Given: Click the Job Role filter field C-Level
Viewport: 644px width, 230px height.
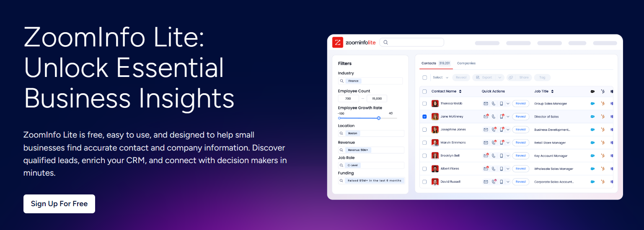Looking at the screenshot, I should (x=371, y=165).
